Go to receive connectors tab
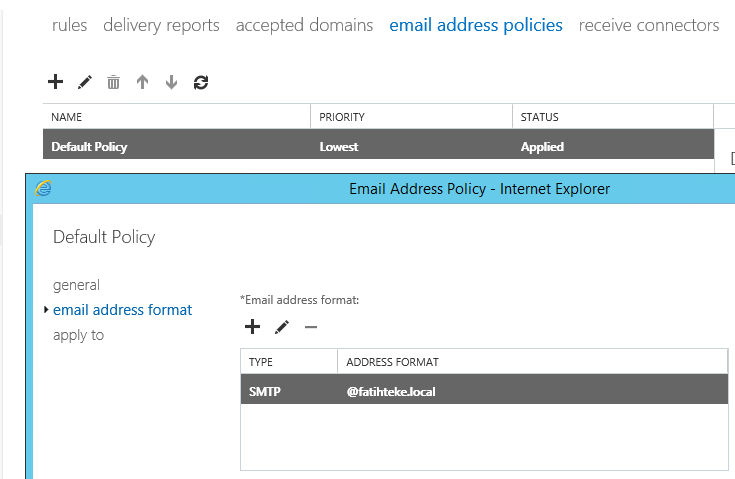 coord(649,25)
